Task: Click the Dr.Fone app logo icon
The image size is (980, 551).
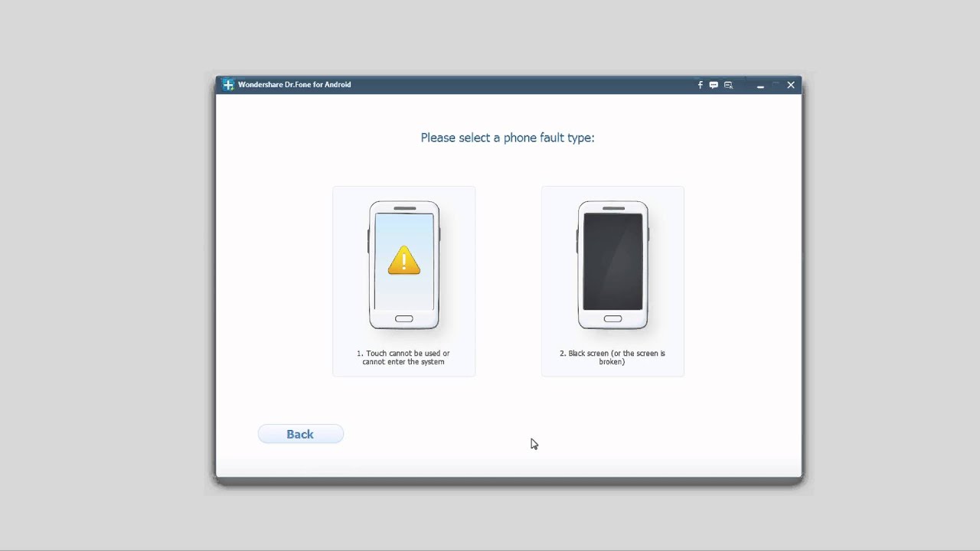Action: pos(228,85)
